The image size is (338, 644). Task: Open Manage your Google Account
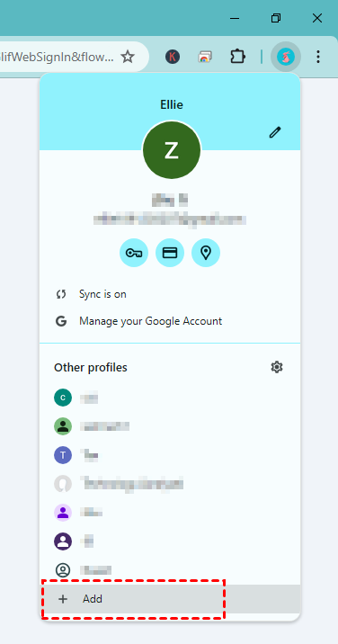(170, 321)
